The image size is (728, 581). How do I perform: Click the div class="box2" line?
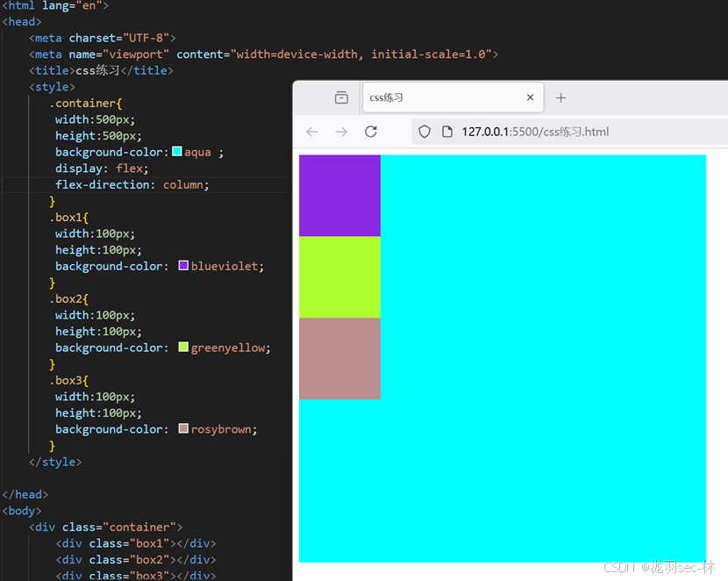pyautogui.click(x=136, y=560)
